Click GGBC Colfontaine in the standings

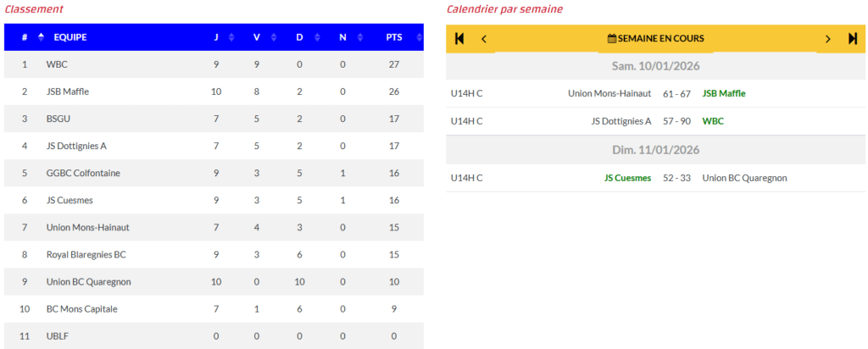click(x=83, y=173)
